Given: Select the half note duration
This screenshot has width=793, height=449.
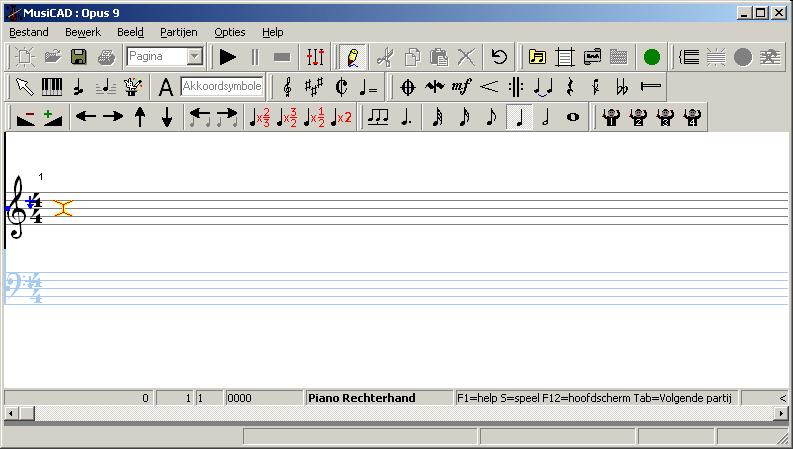Looking at the screenshot, I should (x=546, y=117).
